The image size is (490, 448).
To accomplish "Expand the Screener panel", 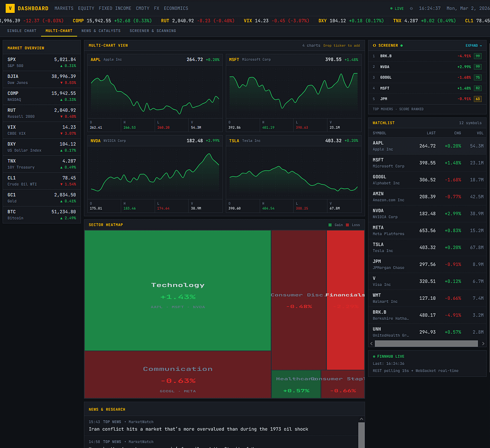I will pos(473,45).
